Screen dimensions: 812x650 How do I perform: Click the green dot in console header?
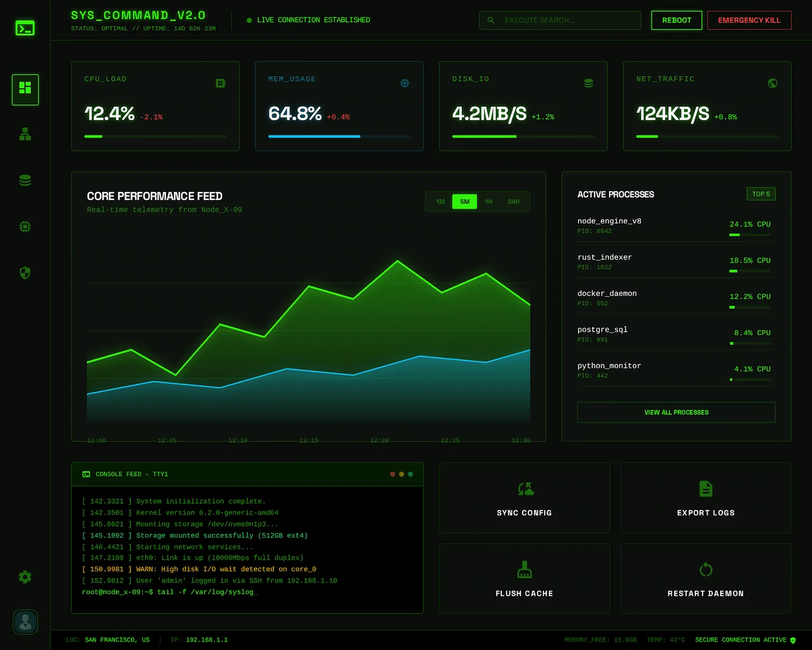[x=411, y=475]
